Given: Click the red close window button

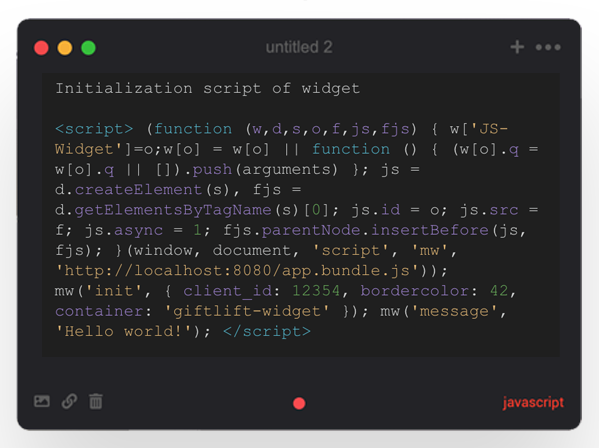Looking at the screenshot, I should [41, 48].
